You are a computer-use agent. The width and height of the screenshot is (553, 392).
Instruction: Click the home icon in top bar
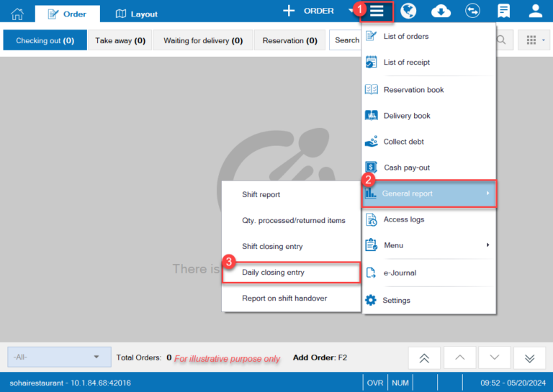[x=17, y=14]
